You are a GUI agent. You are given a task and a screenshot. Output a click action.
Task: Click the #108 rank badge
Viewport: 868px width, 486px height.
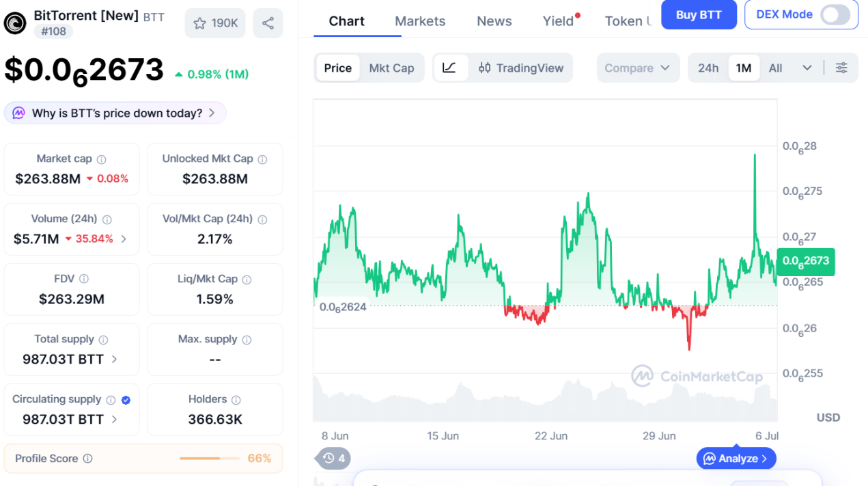53,31
